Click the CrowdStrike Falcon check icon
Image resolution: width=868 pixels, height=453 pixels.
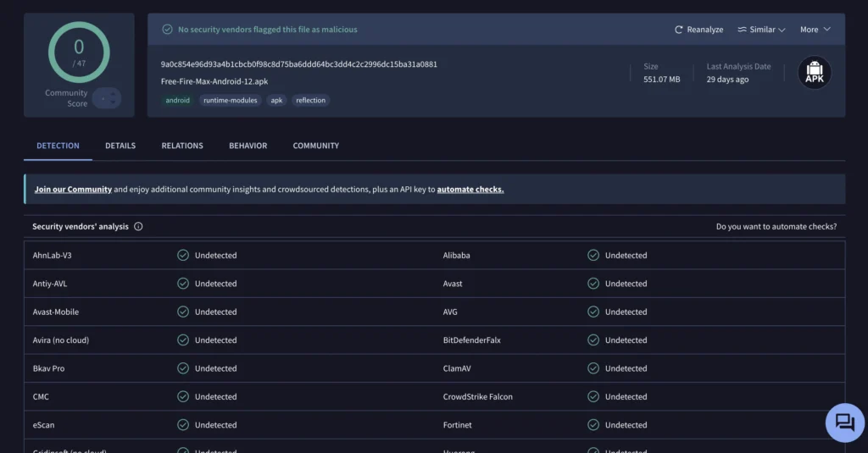click(x=593, y=396)
